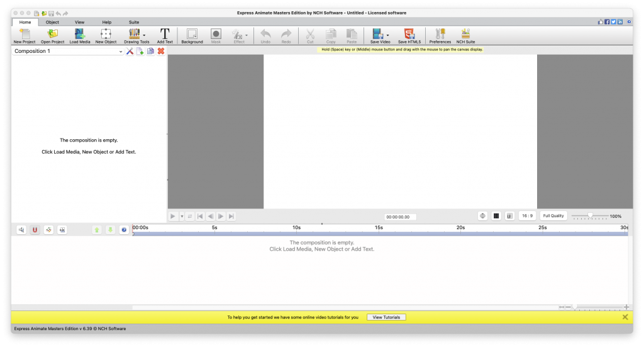Click the Facebook share icon

pyautogui.click(x=607, y=22)
